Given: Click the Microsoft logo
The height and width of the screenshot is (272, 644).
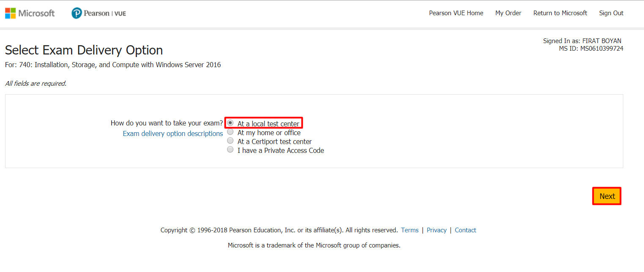Looking at the screenshot, I should (x=30, y=13).
